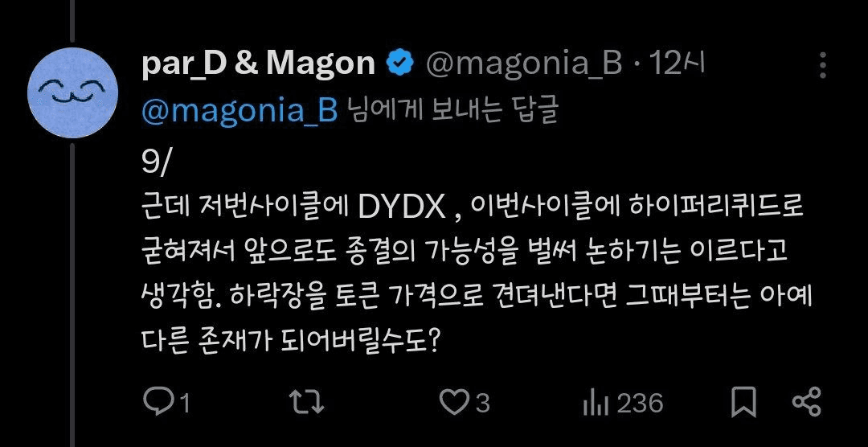Click the gray @magonia_B handle in header
Viewport: 868px width, 447px height.
(524, 65)
